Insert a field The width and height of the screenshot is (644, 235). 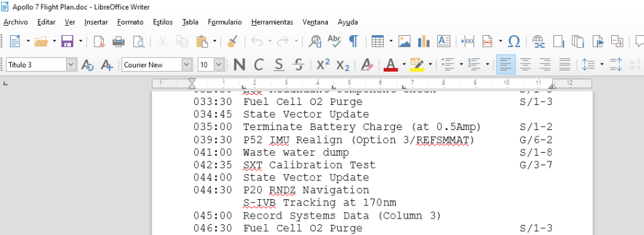pos(487,41)
